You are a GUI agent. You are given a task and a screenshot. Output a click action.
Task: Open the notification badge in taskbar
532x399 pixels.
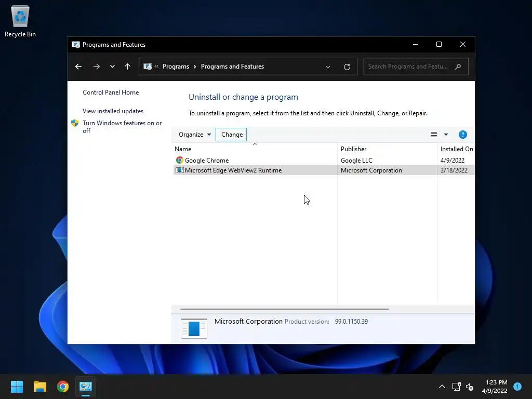click(x=517, y=387)
